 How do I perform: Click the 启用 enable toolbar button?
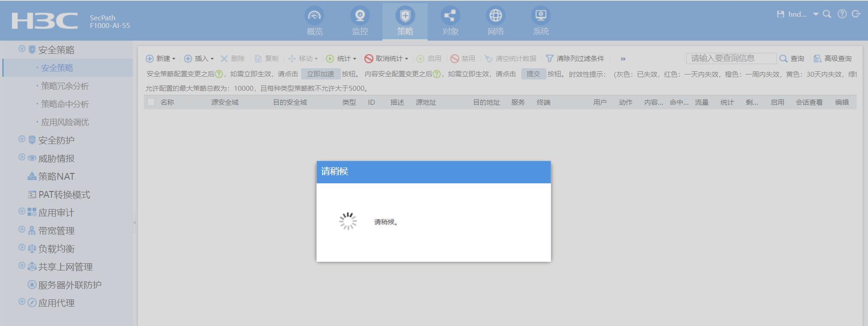pos(429,59)
